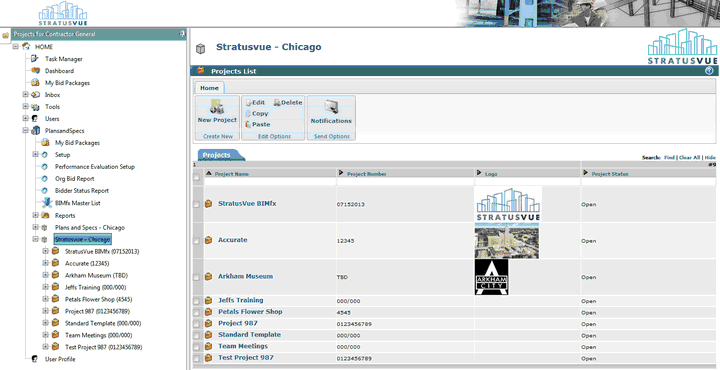Open the Petals Flower Shop project link
Image resolution: width=720 pixels, height=370 pixels.
250,312
